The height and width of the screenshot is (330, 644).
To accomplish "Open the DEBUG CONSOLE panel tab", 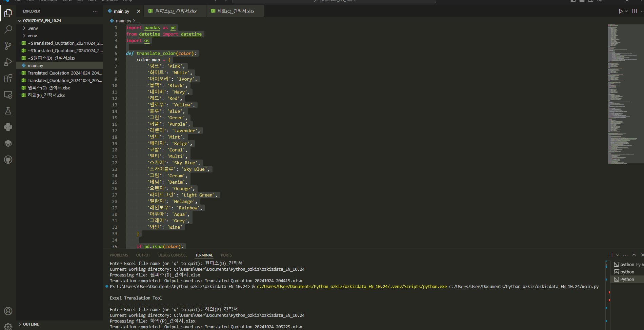I will point(173,255).
